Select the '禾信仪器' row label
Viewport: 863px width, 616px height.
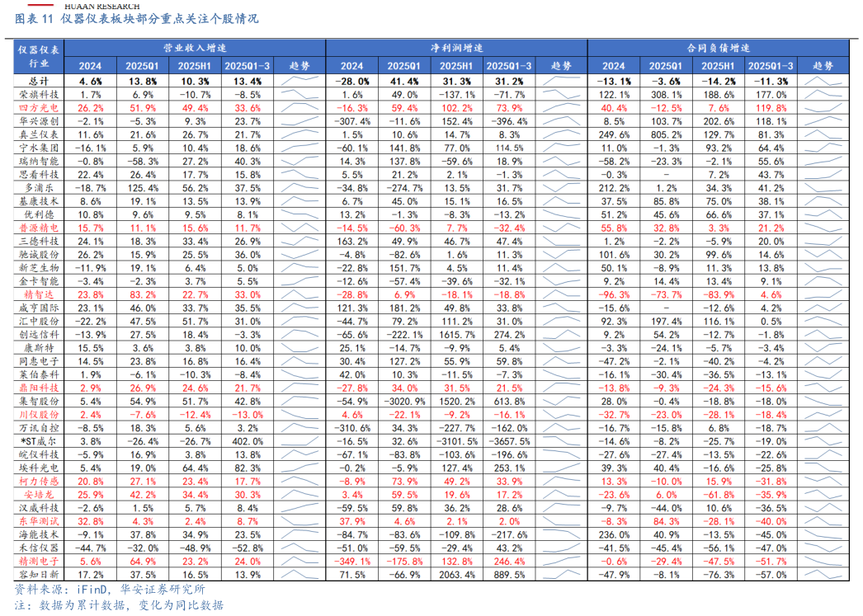[39, 548]
